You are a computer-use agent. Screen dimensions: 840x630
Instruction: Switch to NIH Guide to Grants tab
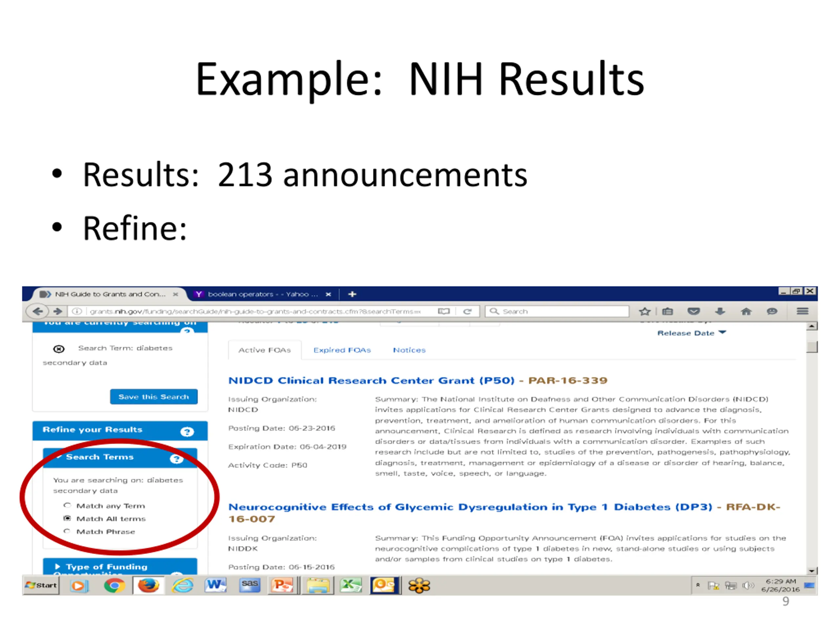[x=110, y=294]
